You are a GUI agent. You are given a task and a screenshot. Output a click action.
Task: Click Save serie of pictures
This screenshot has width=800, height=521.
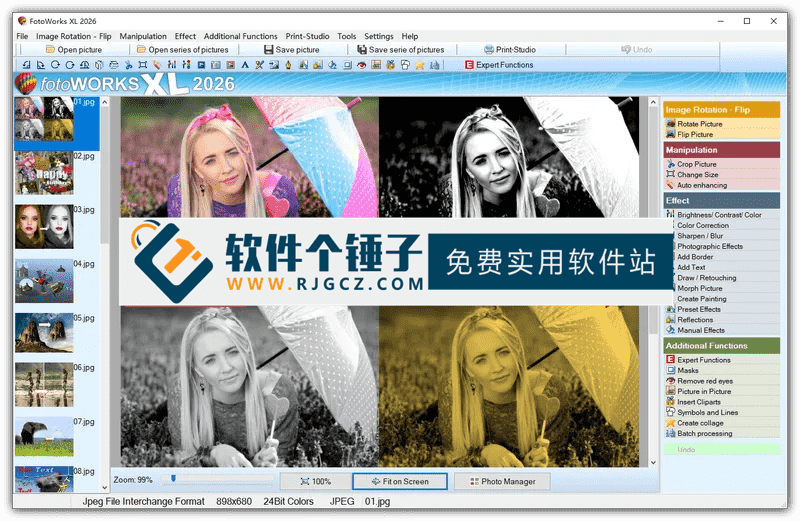click(401, 49)
